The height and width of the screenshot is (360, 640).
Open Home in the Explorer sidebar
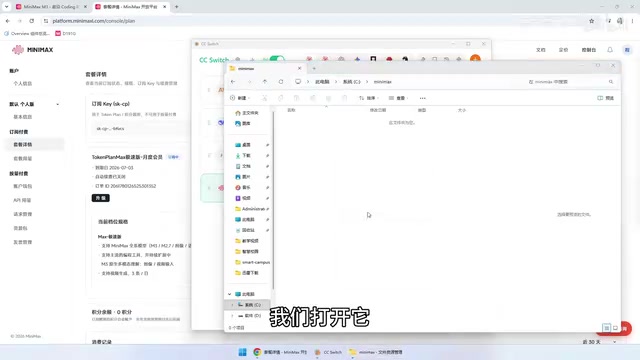coord(247,113)
